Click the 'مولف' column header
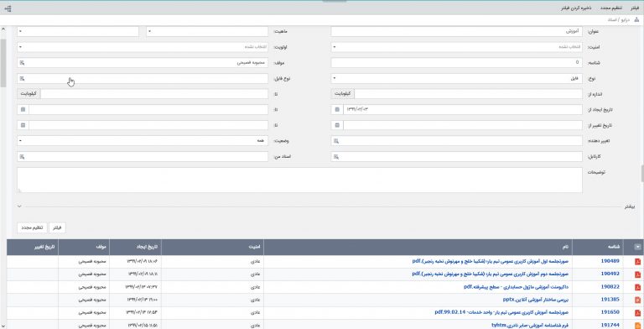 (84, 247)
